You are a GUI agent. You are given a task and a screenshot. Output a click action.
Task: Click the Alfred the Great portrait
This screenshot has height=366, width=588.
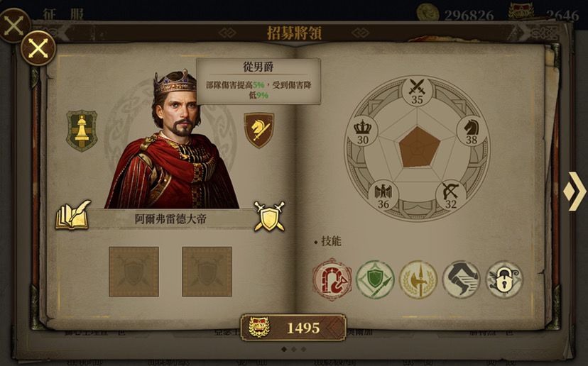coord(173,139)
